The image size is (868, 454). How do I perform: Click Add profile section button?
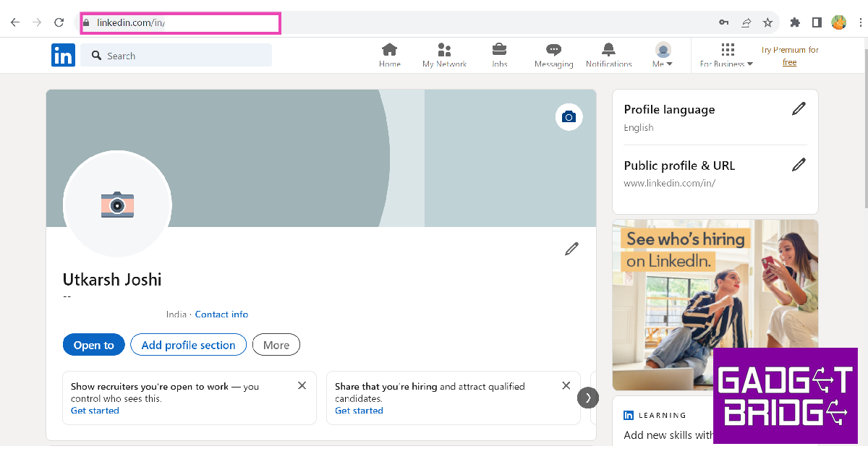(188, 345)
